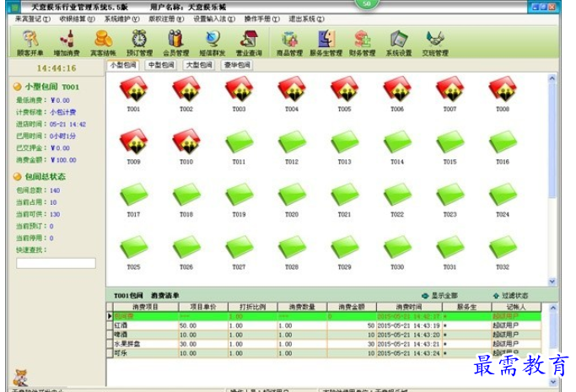Image resolution: width=576 pixels, height=392 pixels.
Task: Select the 红酒 consumption row
Action: click(324, 325)
